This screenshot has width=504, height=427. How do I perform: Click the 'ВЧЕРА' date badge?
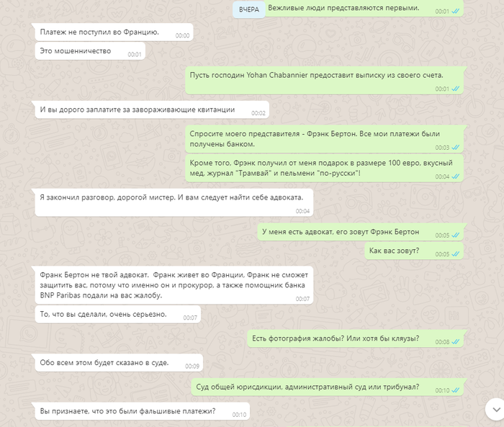[x=249, y=9]
